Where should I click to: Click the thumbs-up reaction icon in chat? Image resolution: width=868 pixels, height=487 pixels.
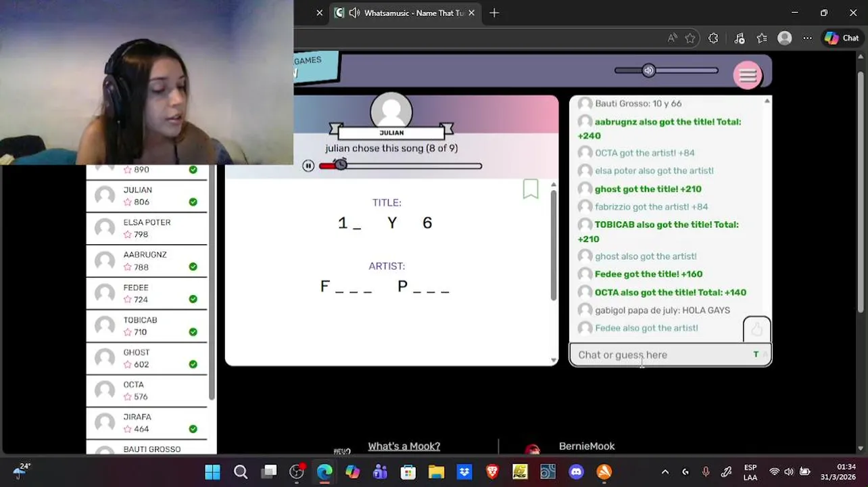[756, 329]
